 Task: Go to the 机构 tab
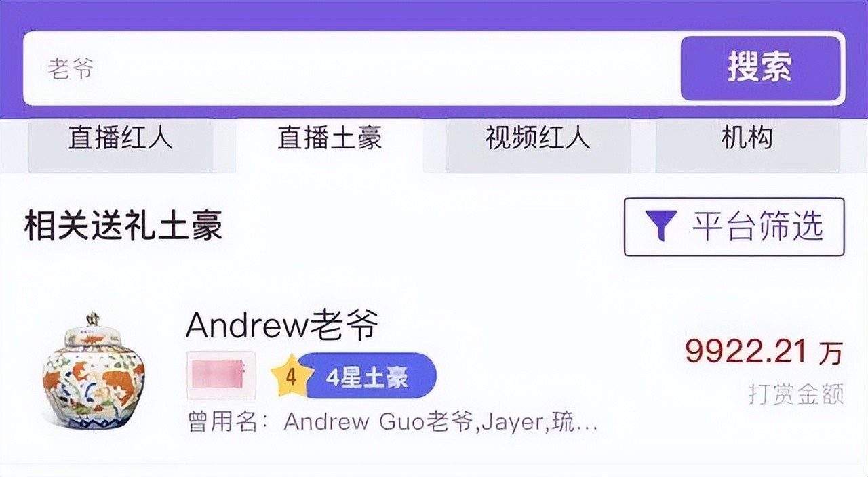click(x=747, y=140)
